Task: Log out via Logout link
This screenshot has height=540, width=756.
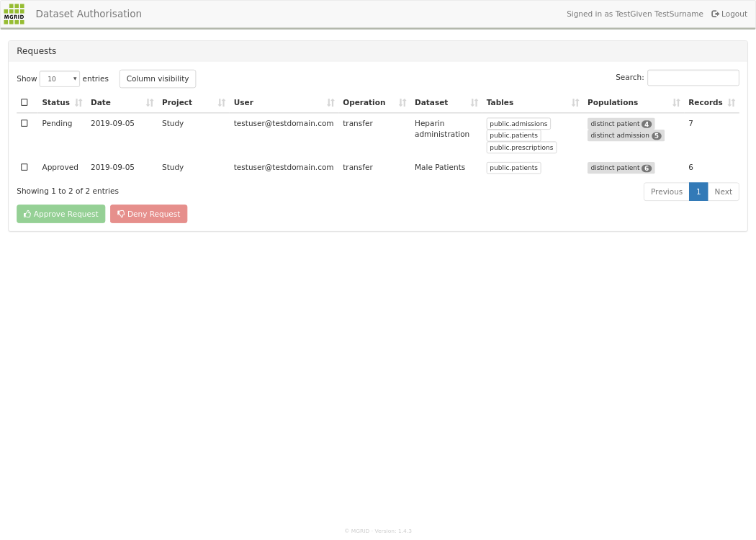Action: (729, 14)
